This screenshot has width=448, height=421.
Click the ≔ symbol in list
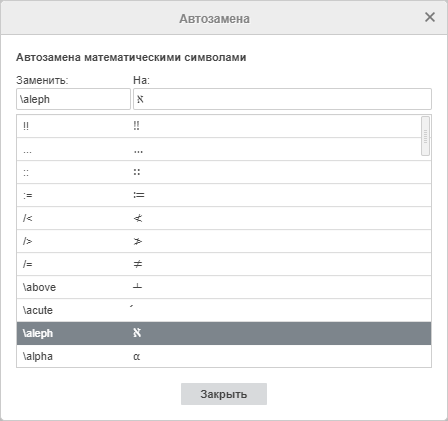coord(139,195)
